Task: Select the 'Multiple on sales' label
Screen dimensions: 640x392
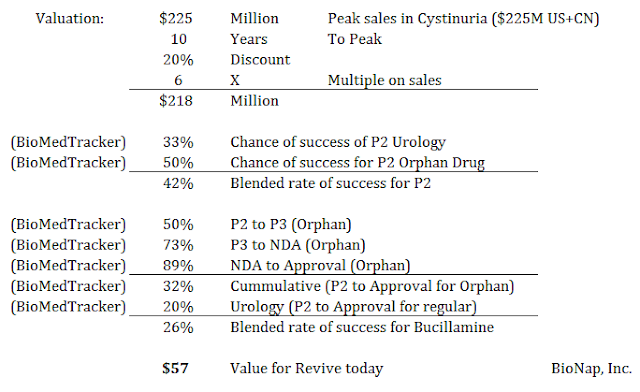Action: (x=384, y=80)
